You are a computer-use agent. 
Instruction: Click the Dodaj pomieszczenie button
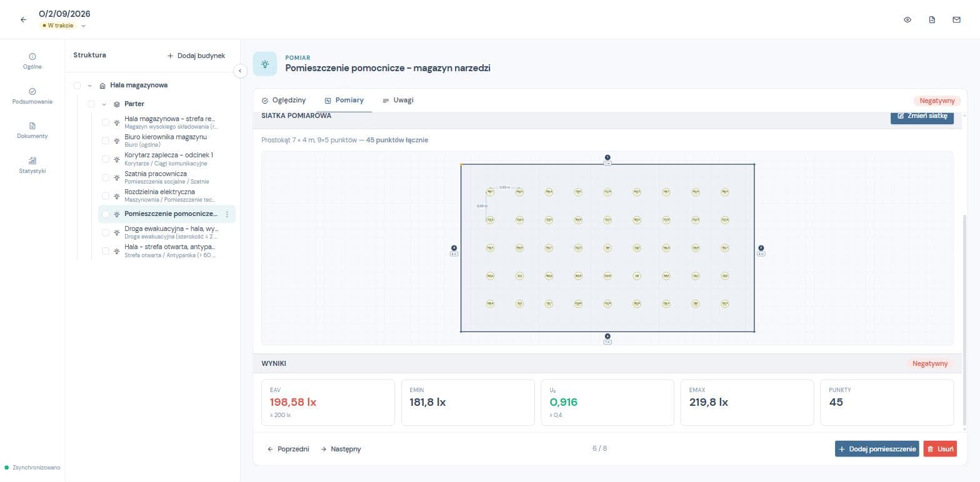click(x=877, y=449)
